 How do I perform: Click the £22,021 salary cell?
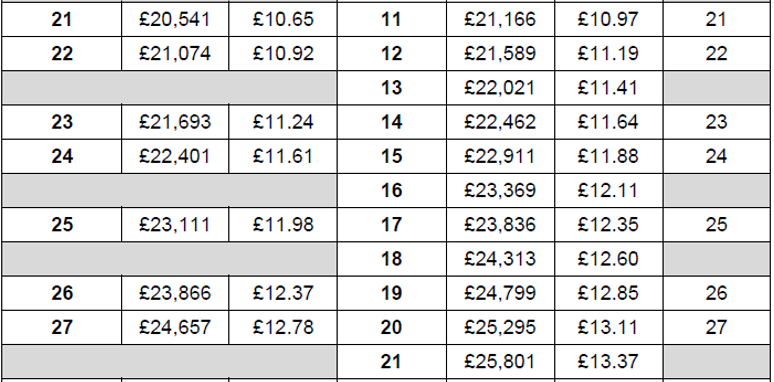[x=500, y=88]
